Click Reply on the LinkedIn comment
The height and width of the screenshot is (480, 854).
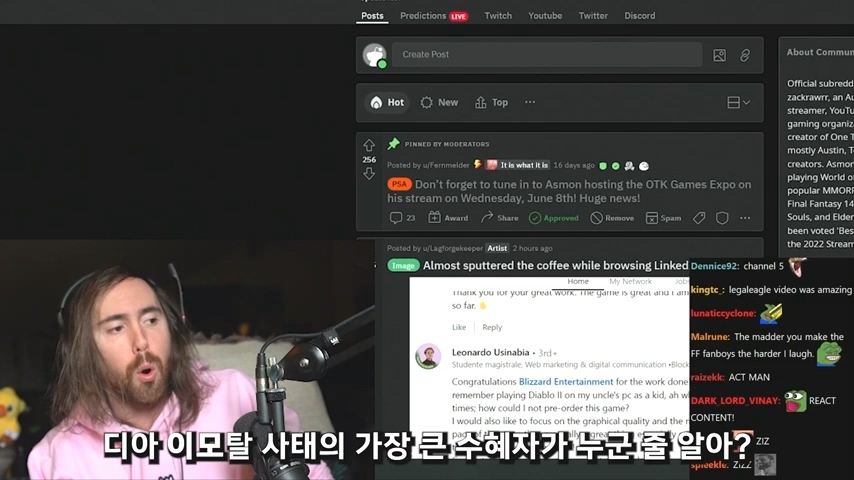(x=492, y=327)
